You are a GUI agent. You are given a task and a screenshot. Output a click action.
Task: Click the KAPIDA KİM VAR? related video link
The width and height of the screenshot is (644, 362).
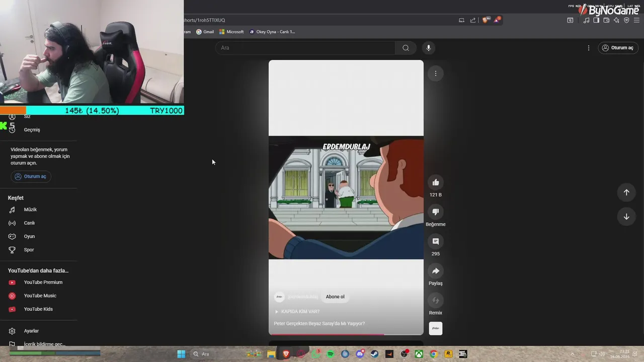(297, 312)
